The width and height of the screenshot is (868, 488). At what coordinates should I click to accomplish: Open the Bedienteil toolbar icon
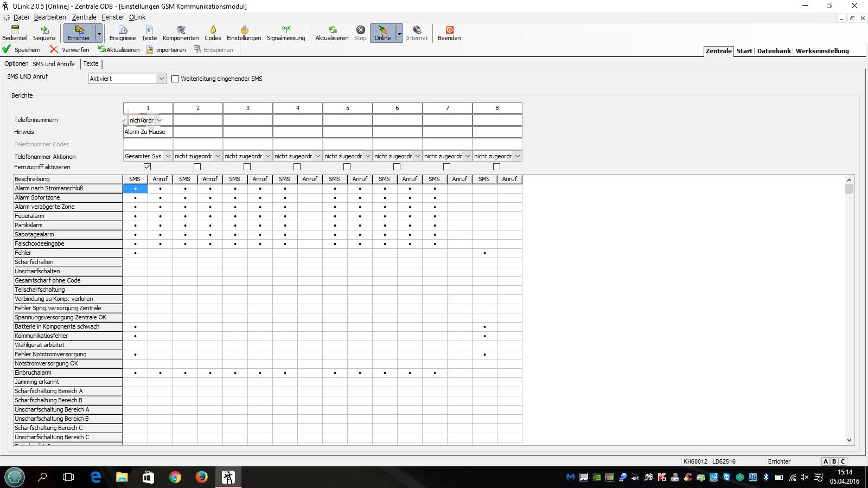coord(15,33)
